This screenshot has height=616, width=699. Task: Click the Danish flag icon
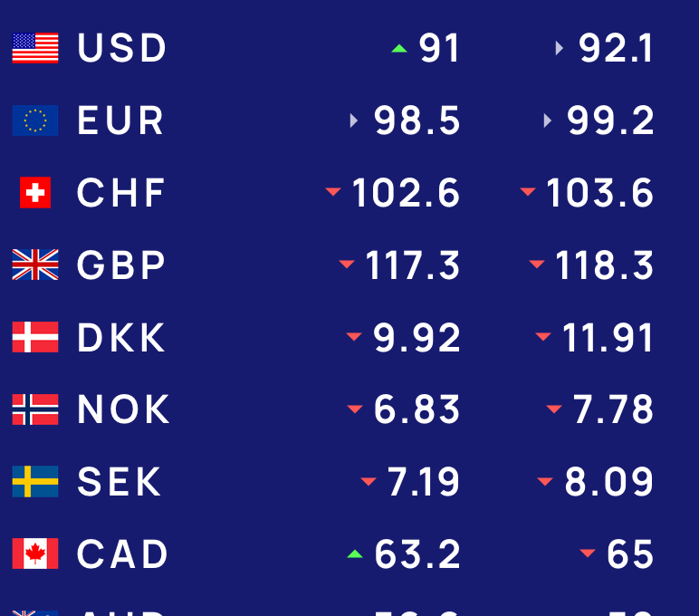(x=35, y=337)
